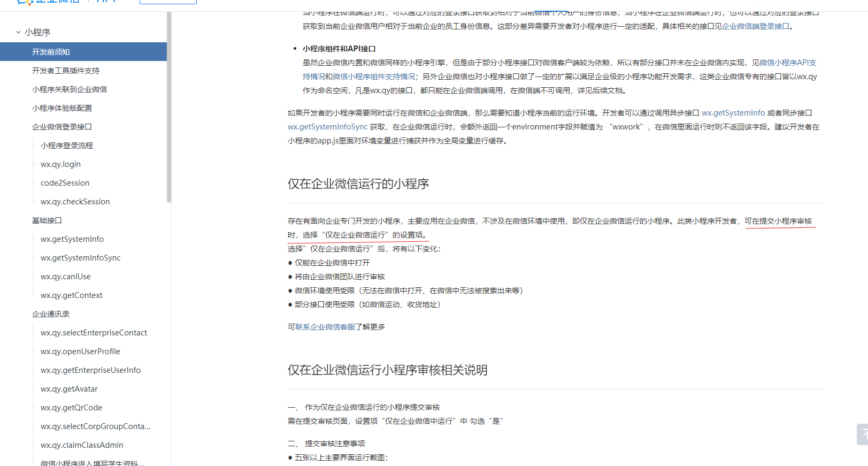Open wx.qy.getAvatar sidebar entry
Screen dimensions: 868x466
[x=69, y=389]
